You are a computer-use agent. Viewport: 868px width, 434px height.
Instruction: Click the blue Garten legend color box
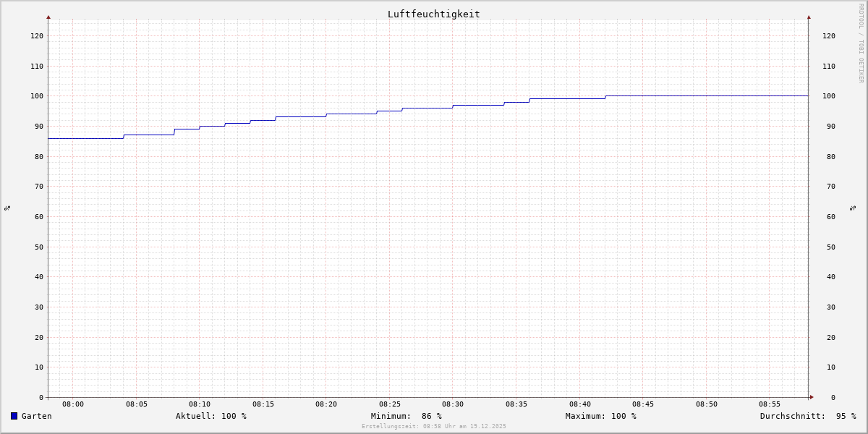click(x=14, y=416)
